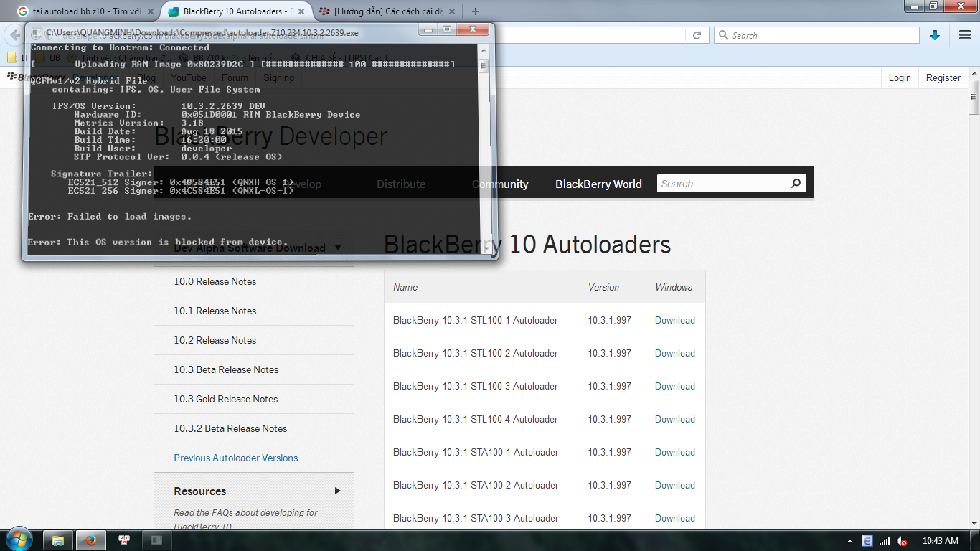980x551 pixels.
Task: Open 10.1 Release Notes in sidebar
Action: (x=215, y=311)
